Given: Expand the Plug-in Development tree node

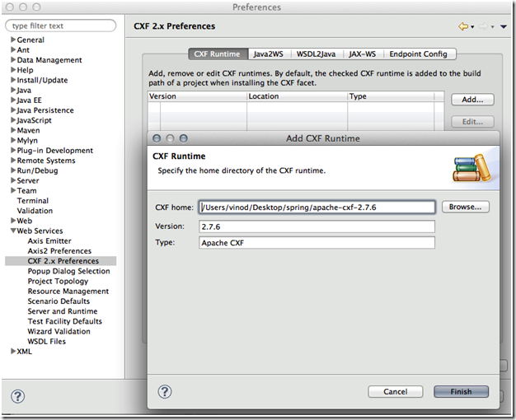Looking at the screenshot, I should [x=13, y=150].
